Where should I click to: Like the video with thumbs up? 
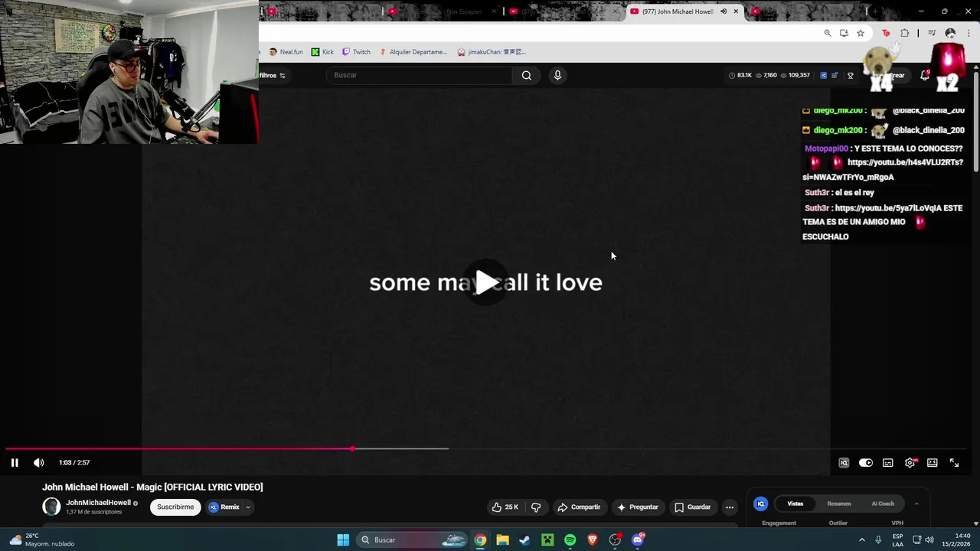pyautogui.click(x=505, y=507)
